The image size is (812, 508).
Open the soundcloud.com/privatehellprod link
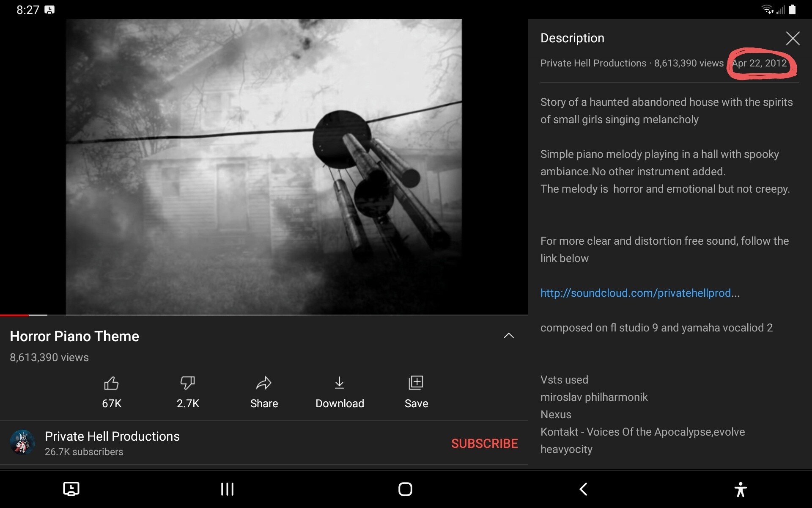(639, 293)
